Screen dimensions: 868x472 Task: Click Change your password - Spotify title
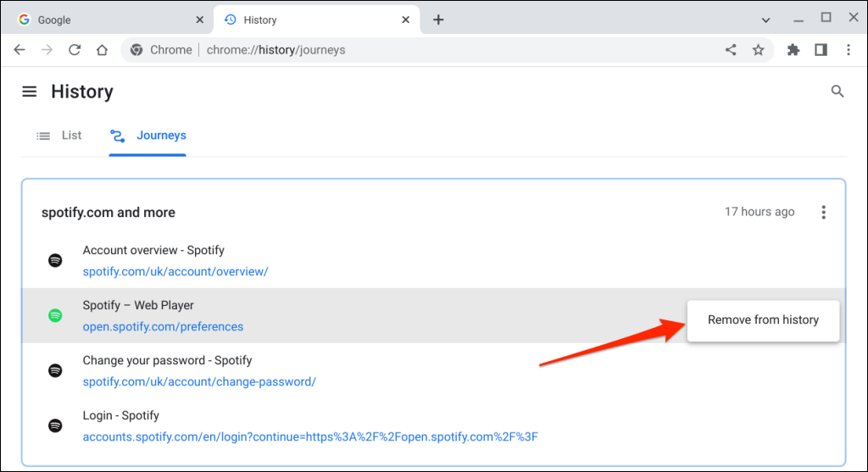[167, 360]
